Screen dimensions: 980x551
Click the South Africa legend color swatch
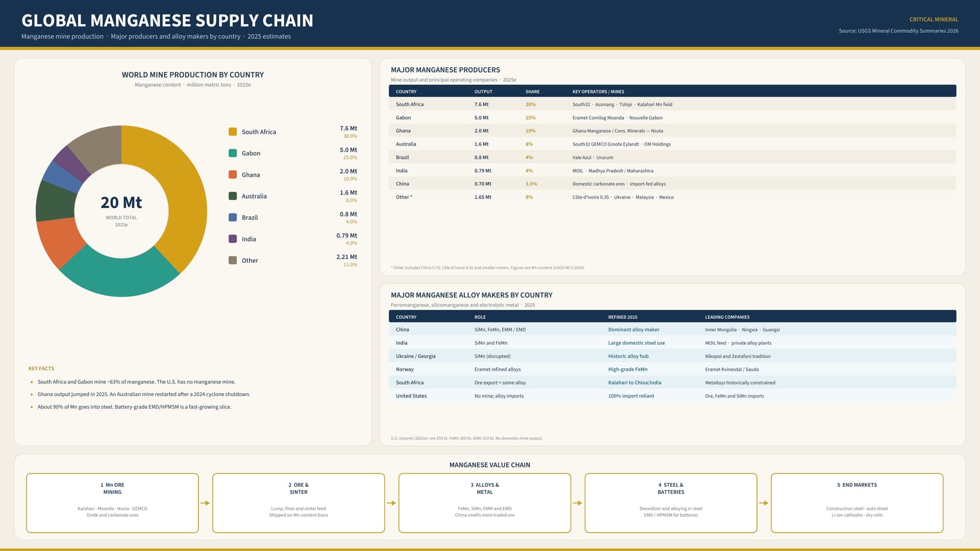pos(233,132)
